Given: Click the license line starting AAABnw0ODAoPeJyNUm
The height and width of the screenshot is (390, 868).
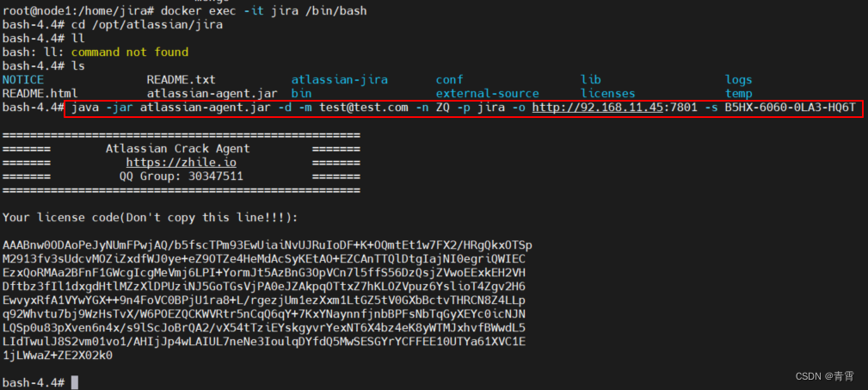Looking at the screenshot, I should tap(268, 245).
